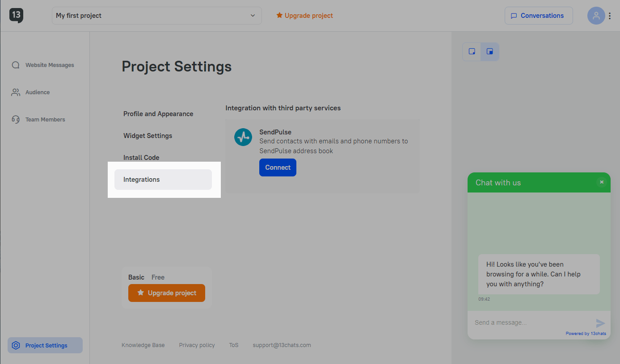Close the Chat with us widget
Screen dimensions: 620x364
coord(602,182)
